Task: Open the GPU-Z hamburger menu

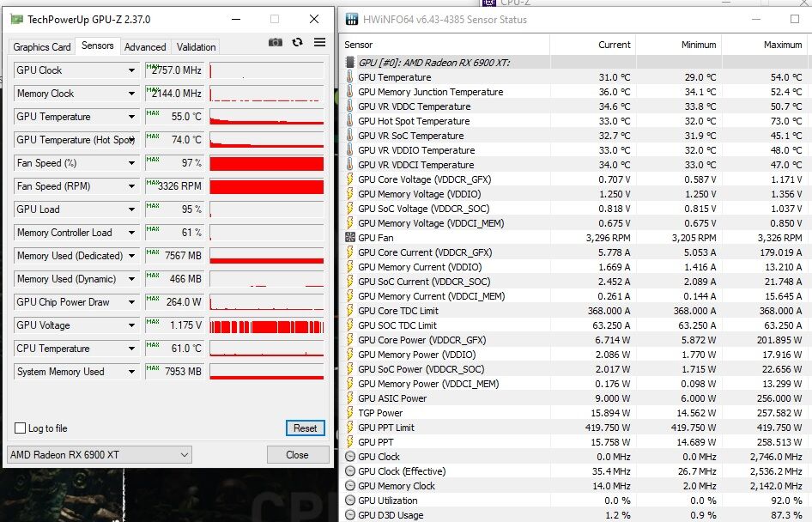Action: 319,42
